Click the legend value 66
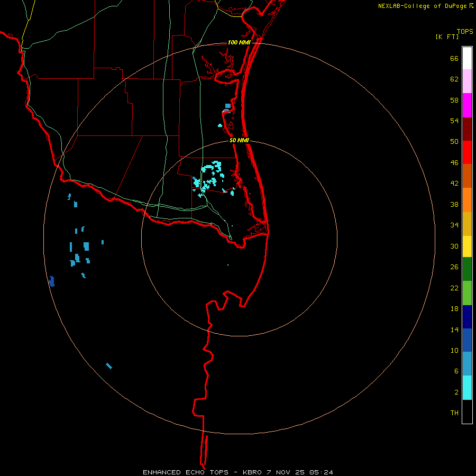The height and width of the screenshot is (476, 476). point(454,58)
